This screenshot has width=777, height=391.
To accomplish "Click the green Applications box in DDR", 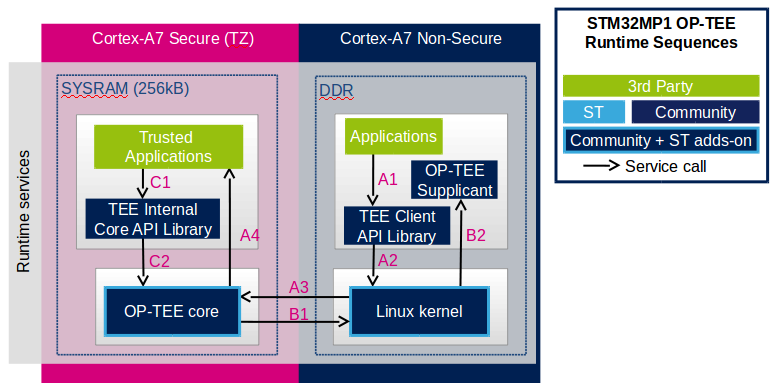I will click(393, 136).
